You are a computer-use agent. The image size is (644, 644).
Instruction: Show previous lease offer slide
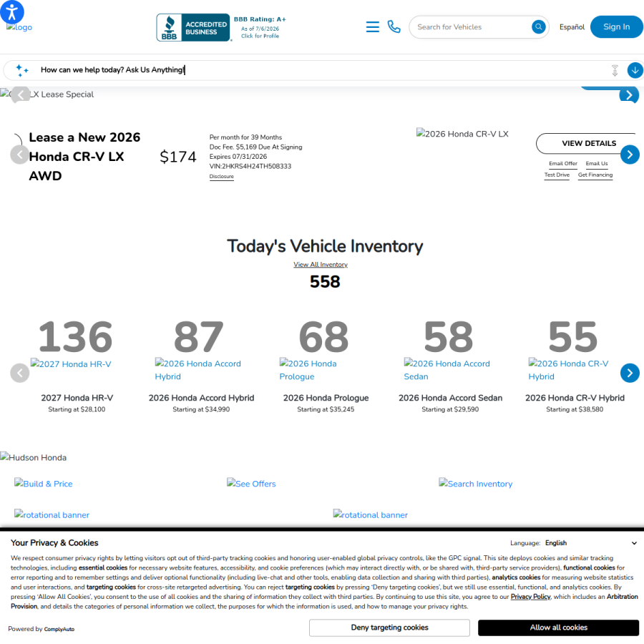tap(20, 155)
